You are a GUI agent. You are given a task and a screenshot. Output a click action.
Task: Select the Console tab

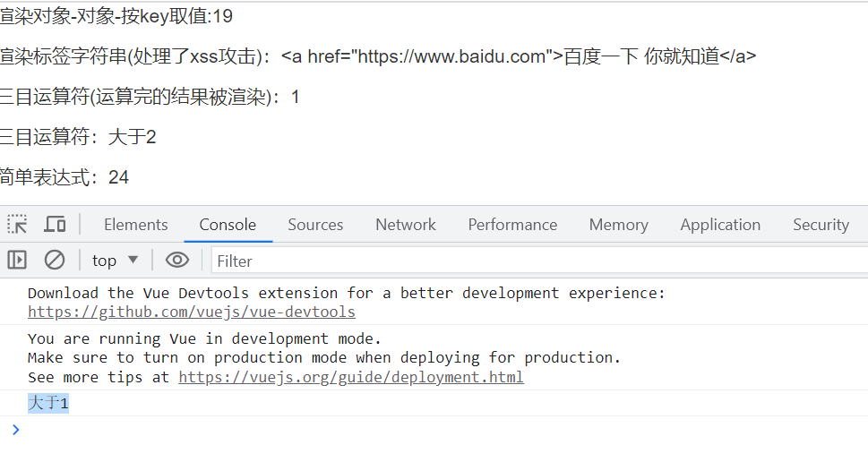click(228, 225)
